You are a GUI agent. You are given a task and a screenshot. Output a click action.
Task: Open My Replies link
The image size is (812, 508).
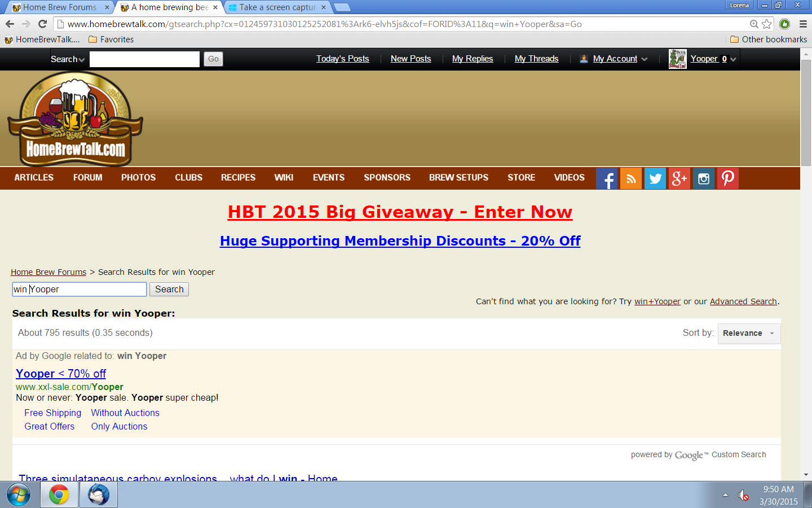[473, 59]
